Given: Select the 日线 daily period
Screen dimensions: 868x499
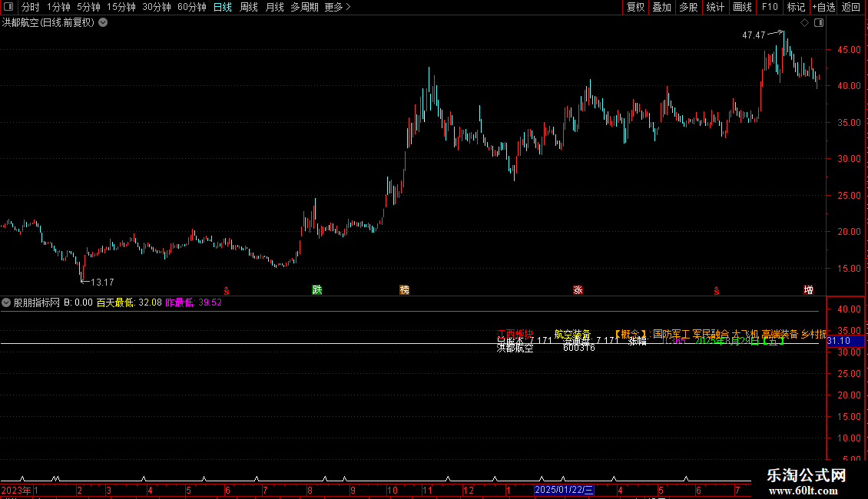Looking at the screenshot, I should (x=223, y=7).
